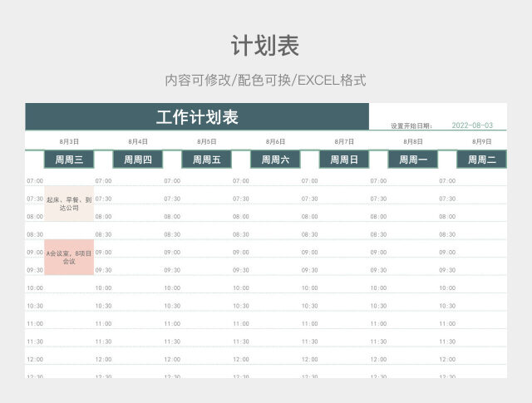Viewport: 532px width, 403px height.
Task: Click the 周周五 day header
Action: (x=206, y=160)
